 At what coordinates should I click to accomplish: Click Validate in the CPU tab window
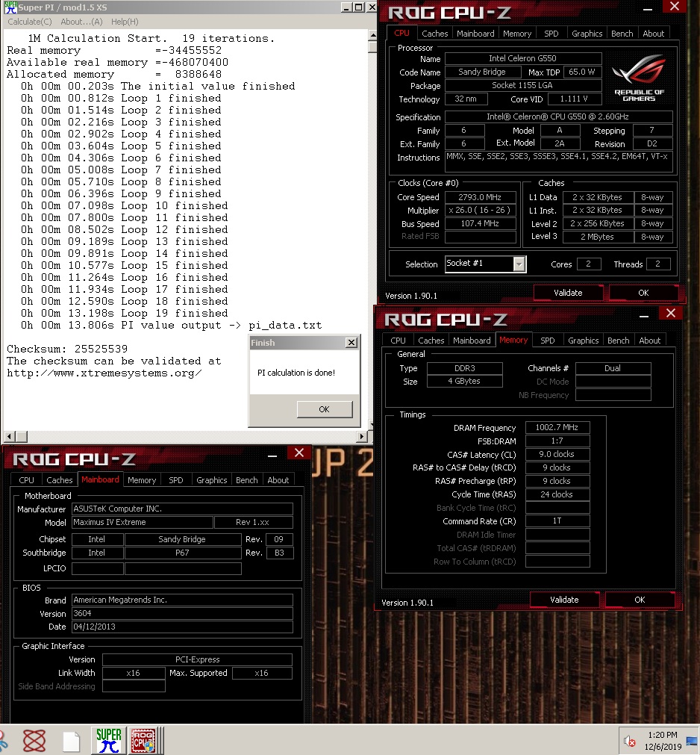click(x=568, y=293)
